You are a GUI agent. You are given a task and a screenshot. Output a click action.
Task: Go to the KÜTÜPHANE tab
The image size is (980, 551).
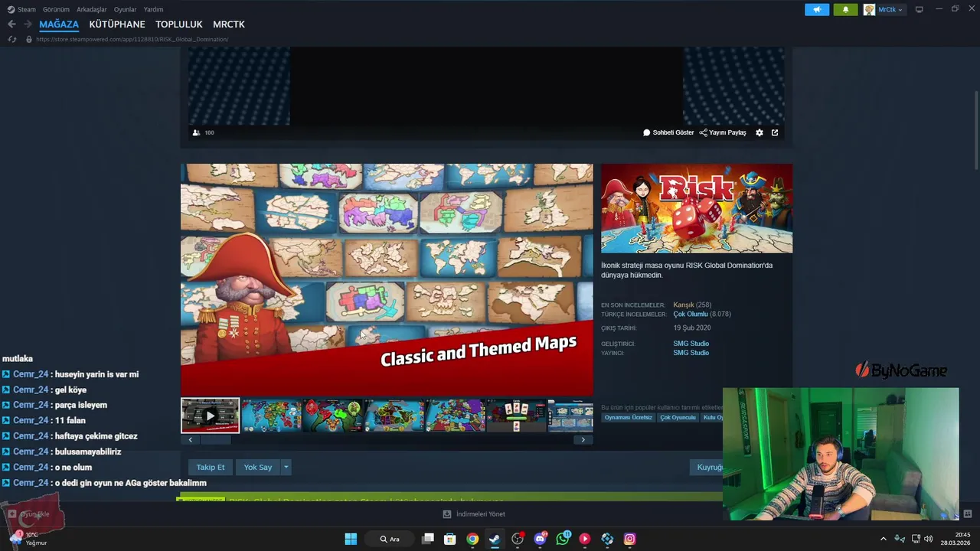coord(117,24)
